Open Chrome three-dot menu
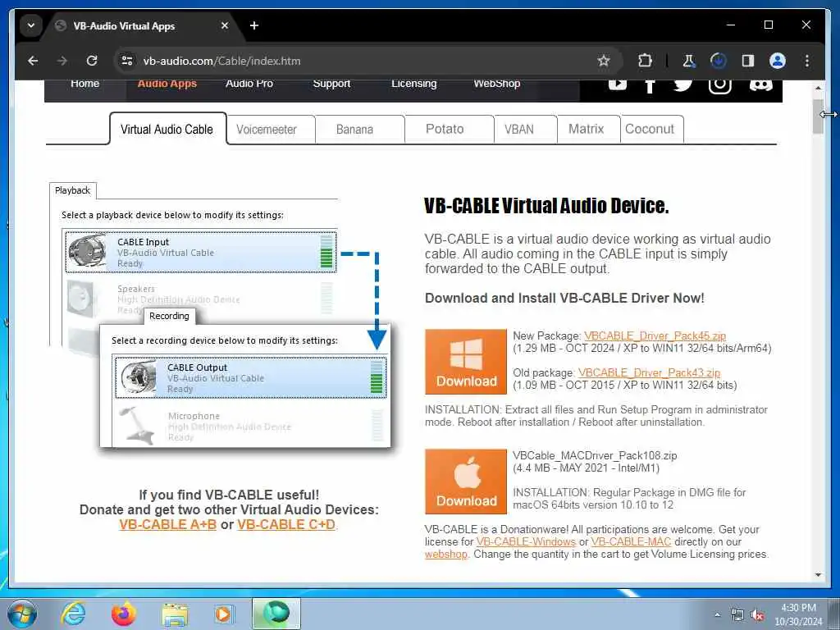Viewport: 840px width, 630px height. point(807,61)
